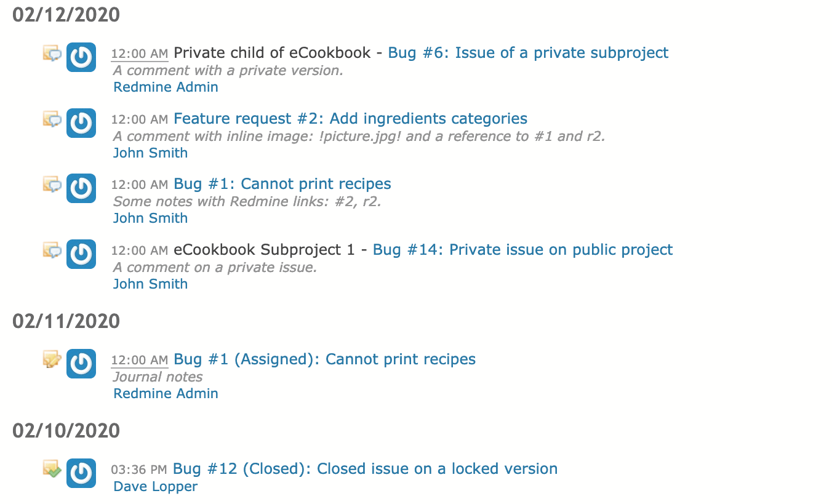
Task: Click the comment icon beside Bug #6 entry
Action: (52, 53)
